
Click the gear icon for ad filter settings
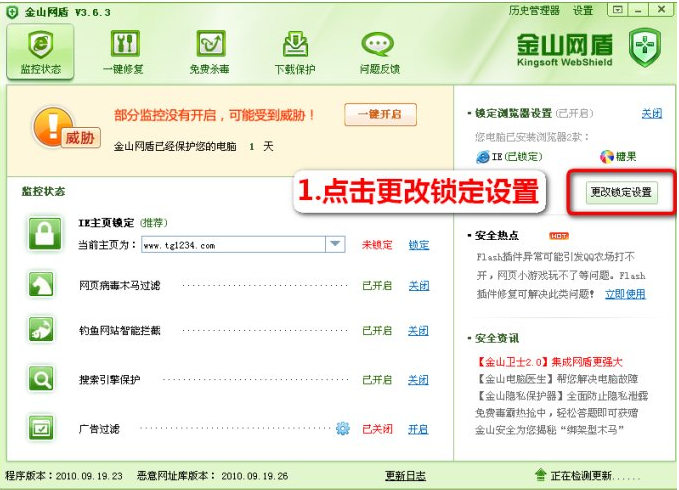point(343,429)
